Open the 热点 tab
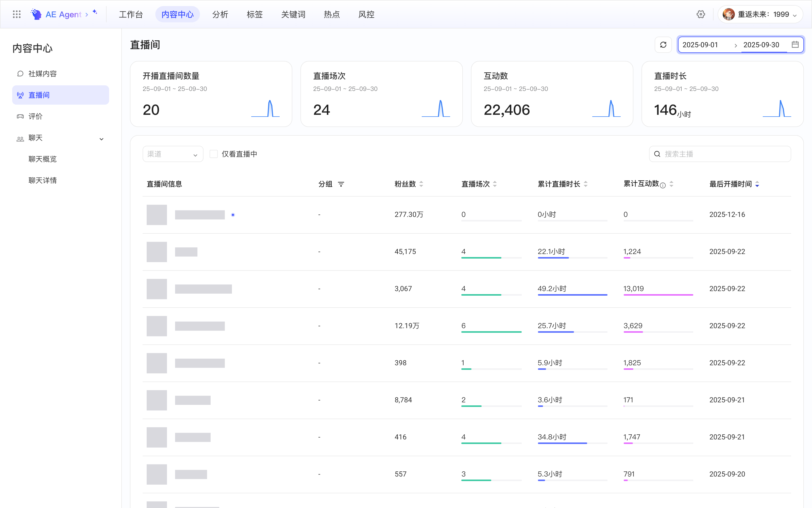This screenshot has width=812, height=508. [331, 14]
